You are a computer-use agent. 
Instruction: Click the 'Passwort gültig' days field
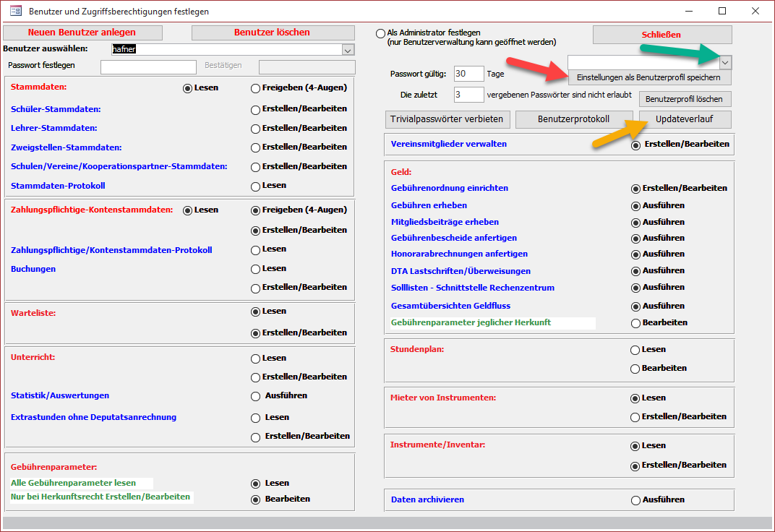pyautogui.click(x=469, y=74)
